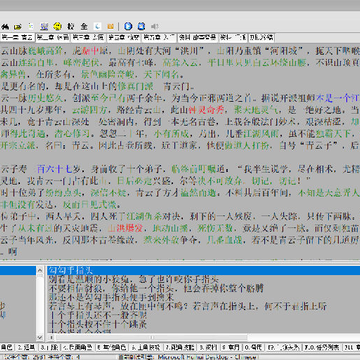Click the blue square toolbar icon

142,26
